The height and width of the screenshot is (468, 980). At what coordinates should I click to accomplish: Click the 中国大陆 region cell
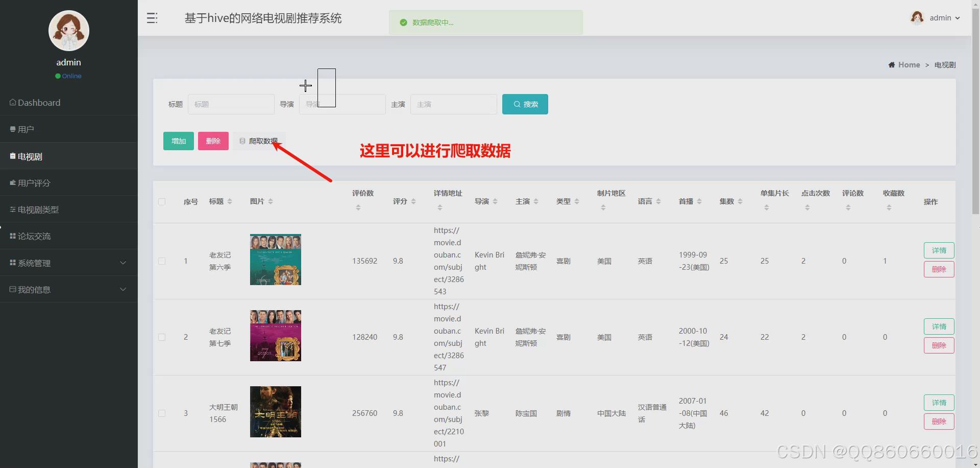pyautogui.click(x=611, y=413)
